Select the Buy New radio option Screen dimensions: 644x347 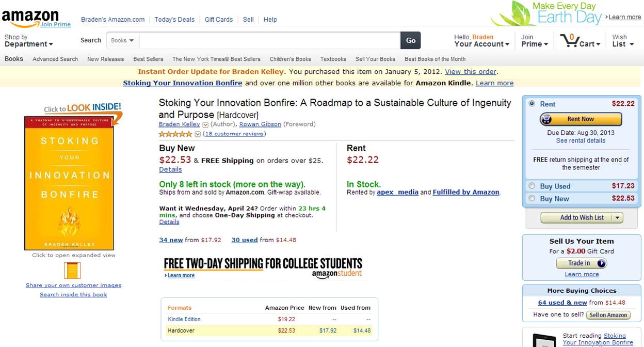(x=532, y=198)
